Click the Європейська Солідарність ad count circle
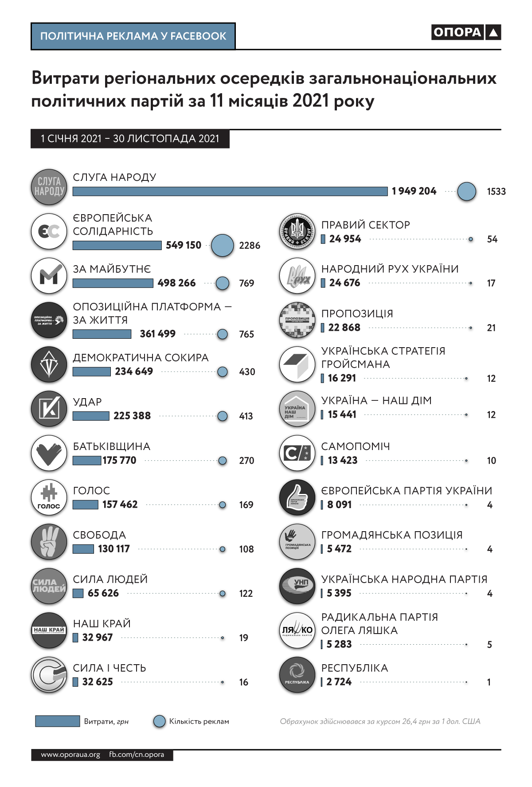This screenshot has height=787, width=532. pos(222,245)
